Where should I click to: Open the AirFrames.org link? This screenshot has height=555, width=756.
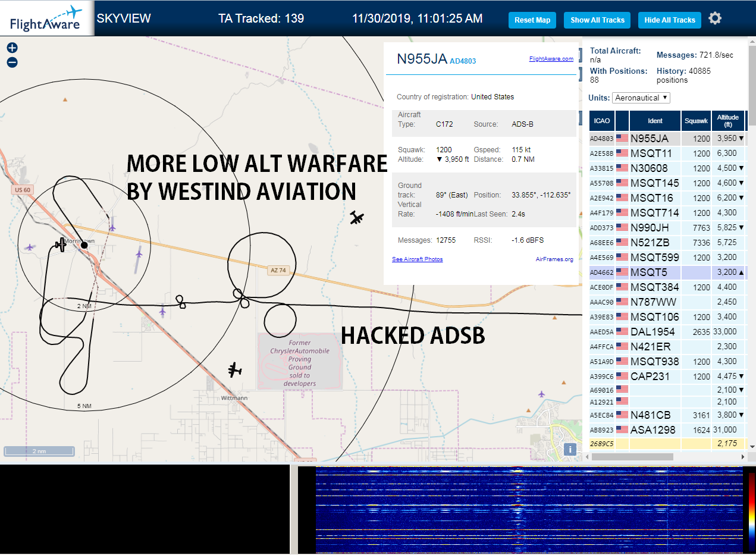click(x=554, y=259)
